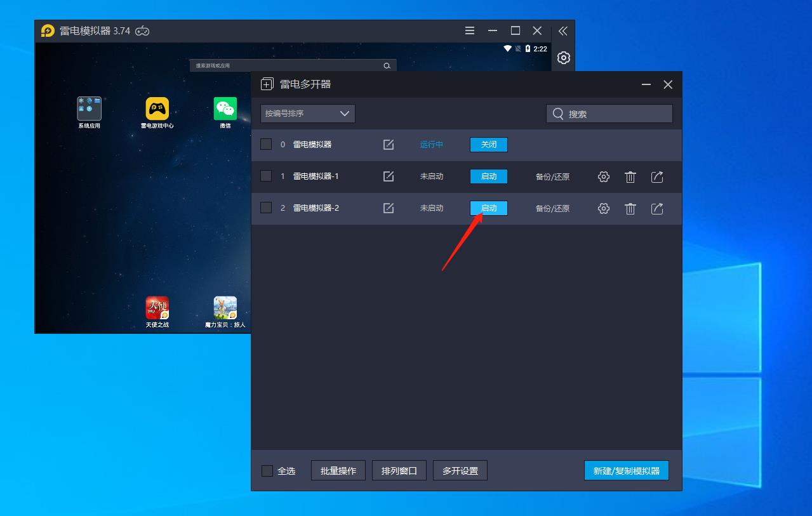The width and height of the screenshot is (812, 516).
Task: Start 雷电模拟器-2 with the 启动 button
Action: click(488, 208)
